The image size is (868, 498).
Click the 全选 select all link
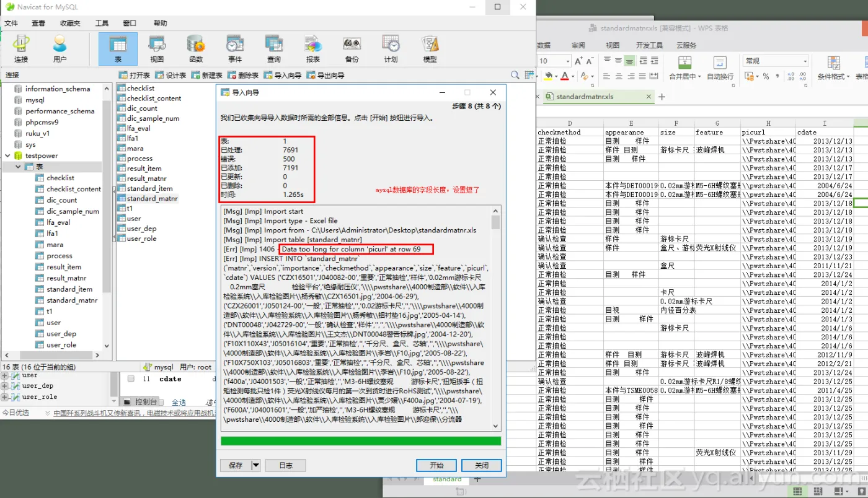pyautogui.click(x=179, y=402)
